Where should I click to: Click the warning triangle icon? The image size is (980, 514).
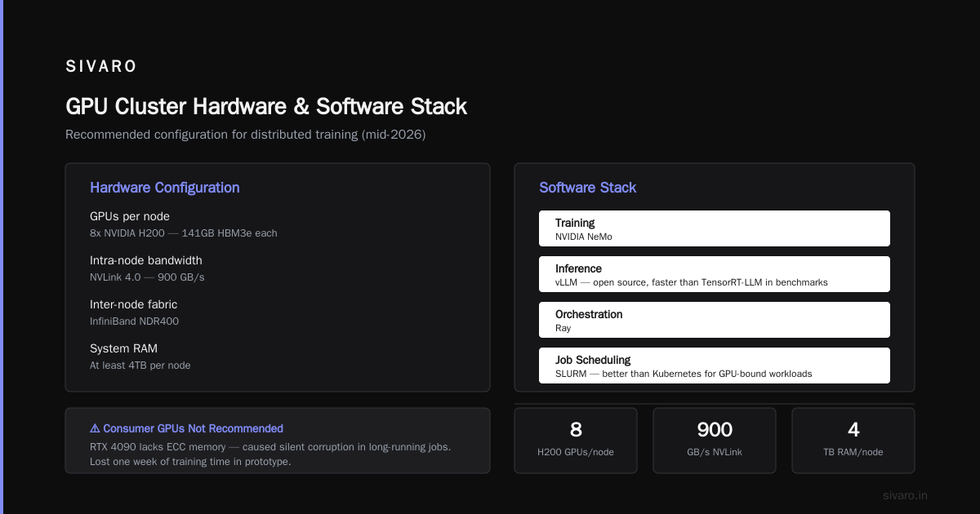95,428
